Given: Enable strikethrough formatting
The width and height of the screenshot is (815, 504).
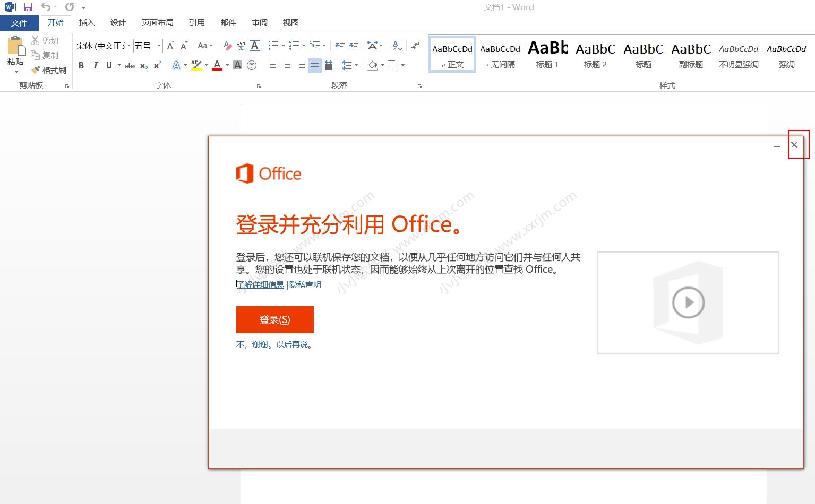Looking at the screenshot, I should [129, 65].
